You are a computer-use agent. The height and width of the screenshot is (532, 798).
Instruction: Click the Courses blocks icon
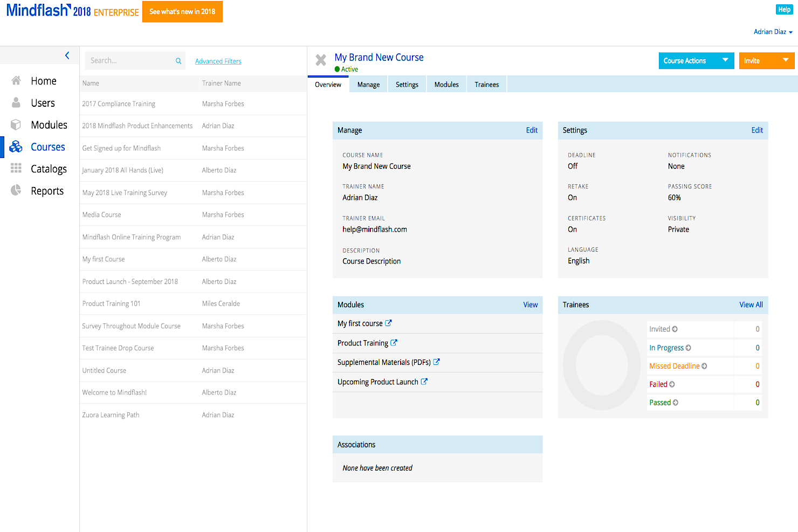16,147
